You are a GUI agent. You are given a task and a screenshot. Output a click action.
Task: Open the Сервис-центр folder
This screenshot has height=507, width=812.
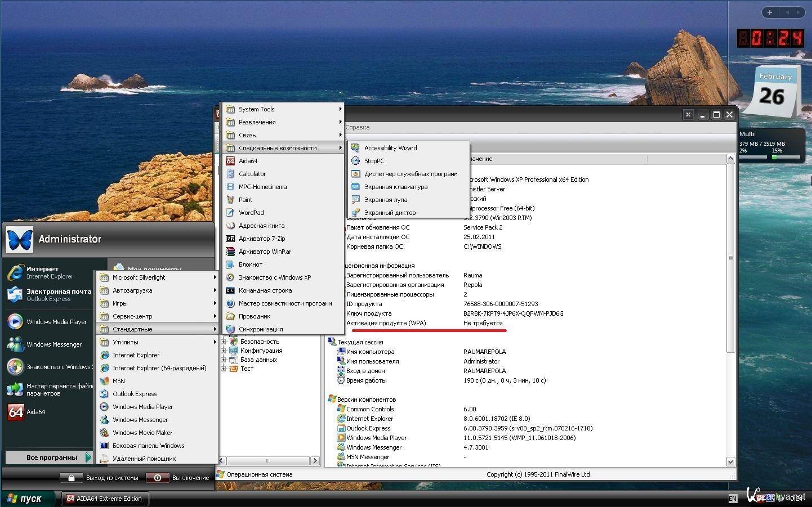pos(158,316)
